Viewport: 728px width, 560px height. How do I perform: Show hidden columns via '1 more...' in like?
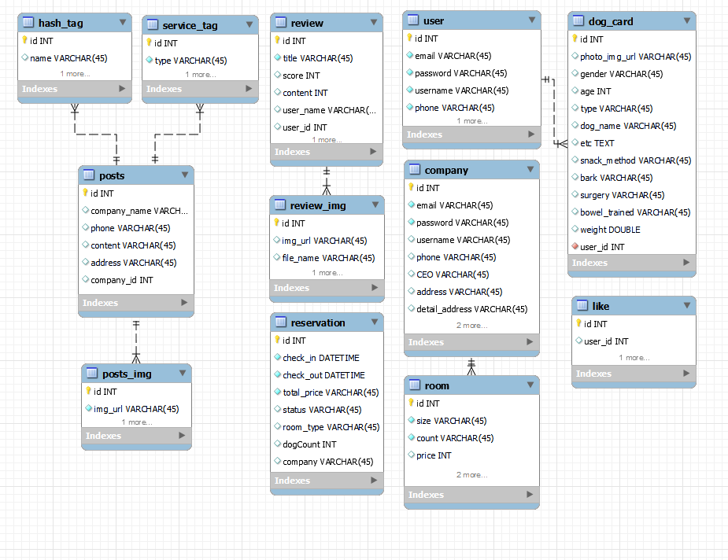point(634,358)
